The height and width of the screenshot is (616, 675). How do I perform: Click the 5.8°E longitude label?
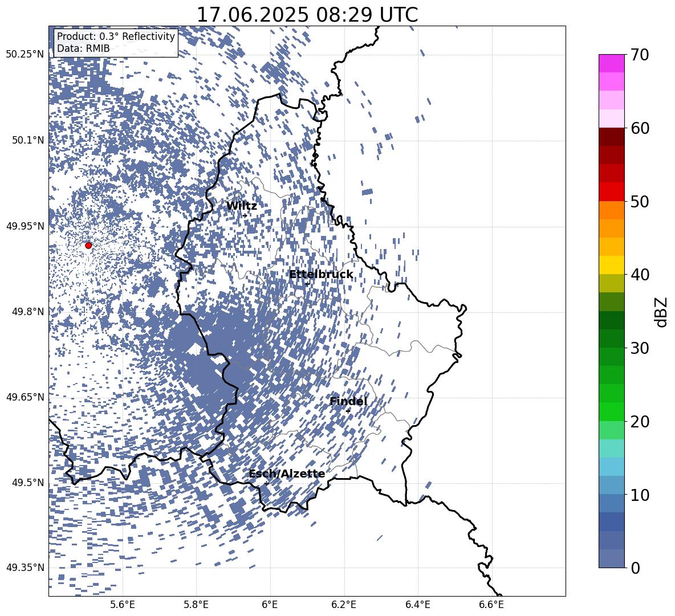coord(196,605)
